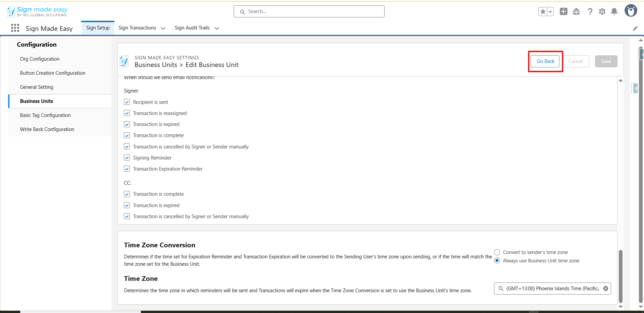
Task: Click the favorites star icon
Action: (x=543, y=12)
